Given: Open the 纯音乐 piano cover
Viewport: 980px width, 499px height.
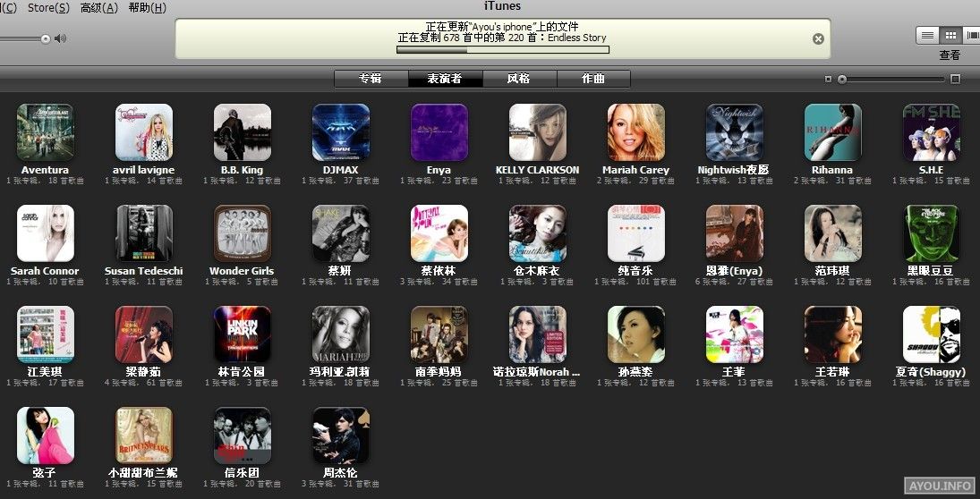Looking at the screenshot, I should (635, 233).
